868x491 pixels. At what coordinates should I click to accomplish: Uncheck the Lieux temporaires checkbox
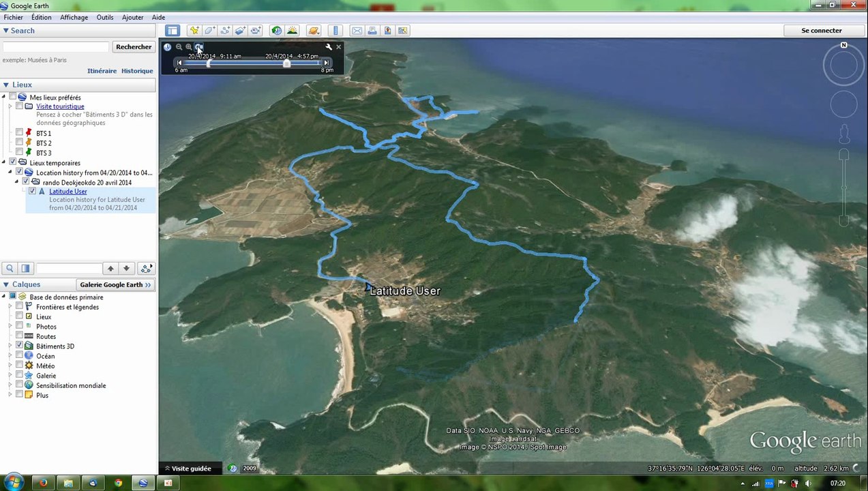tap(13, 162)
